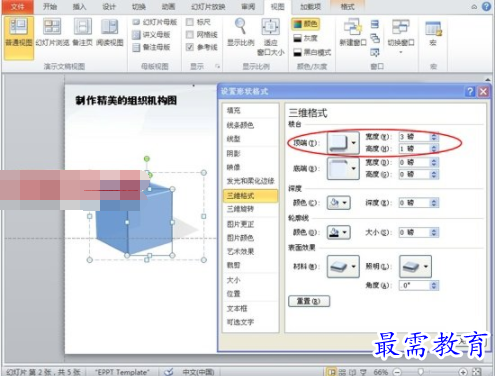Toggle the Gridlines (网格线) checkbox

190,35
